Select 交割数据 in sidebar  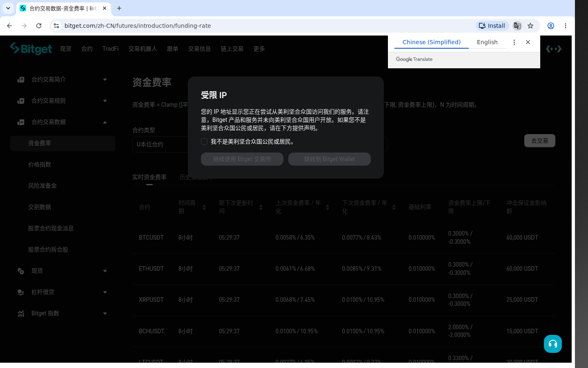[x=40, y=207]
